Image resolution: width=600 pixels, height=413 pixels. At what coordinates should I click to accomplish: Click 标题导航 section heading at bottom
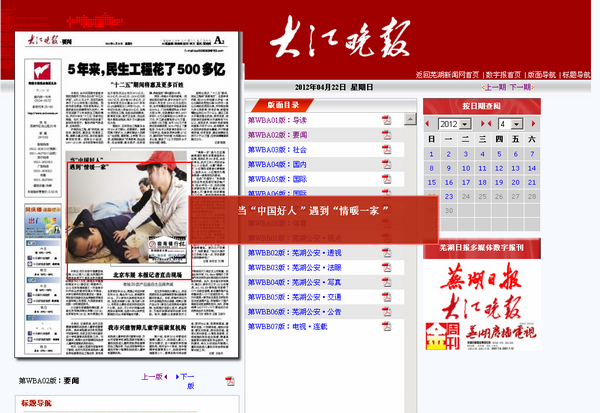36,403
